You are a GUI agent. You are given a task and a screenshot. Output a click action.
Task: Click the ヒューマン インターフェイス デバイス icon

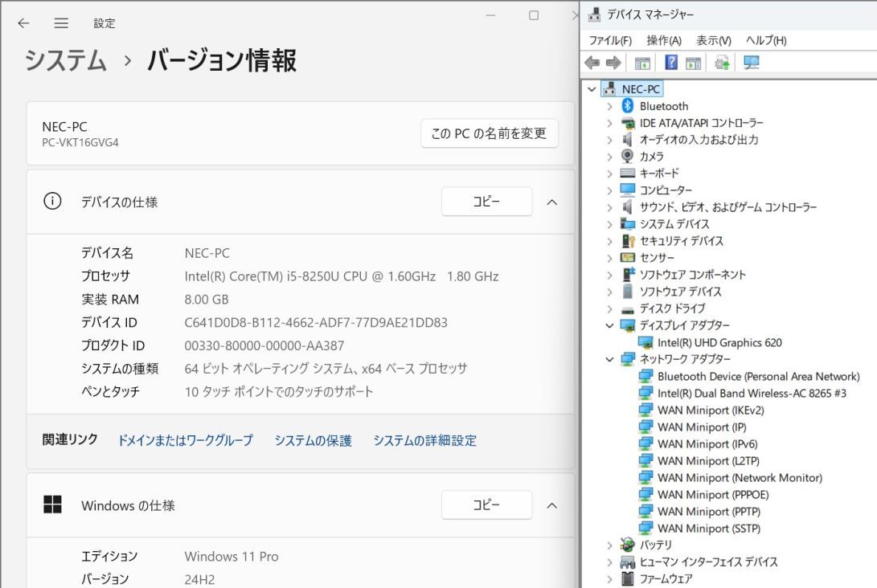point(628,561)
